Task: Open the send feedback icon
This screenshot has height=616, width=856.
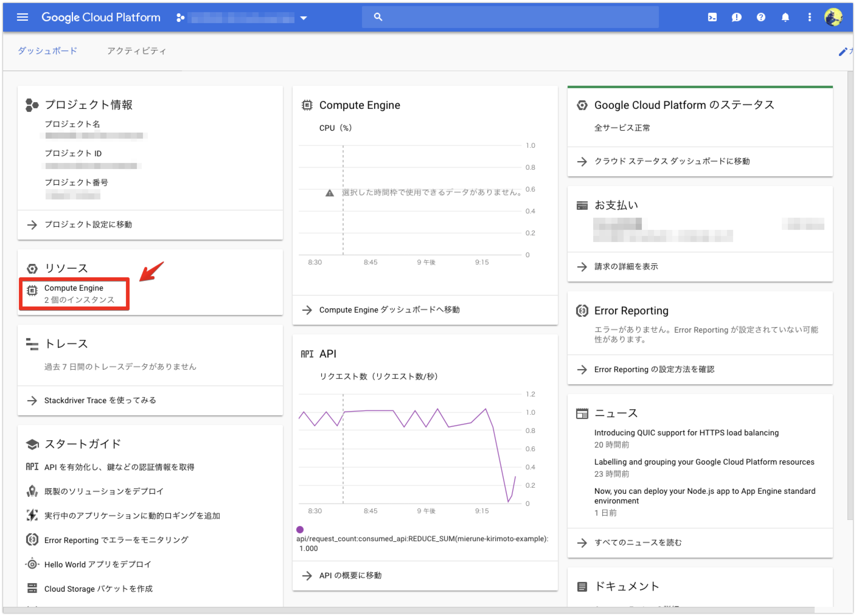Action: point(736,17)
